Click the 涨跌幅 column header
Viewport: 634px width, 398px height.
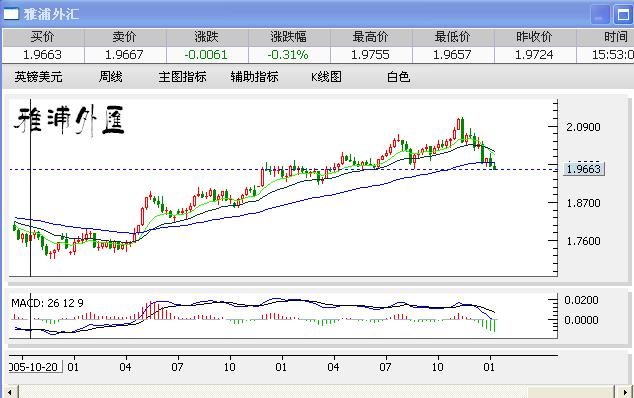pos(290,37)
